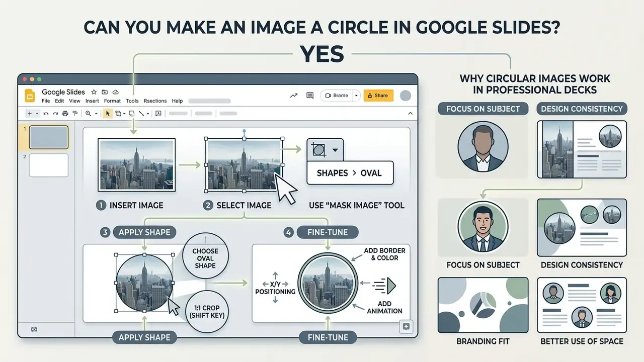Select the inserted city image under step 2
The image size is (644, 362).
[244, 164]
